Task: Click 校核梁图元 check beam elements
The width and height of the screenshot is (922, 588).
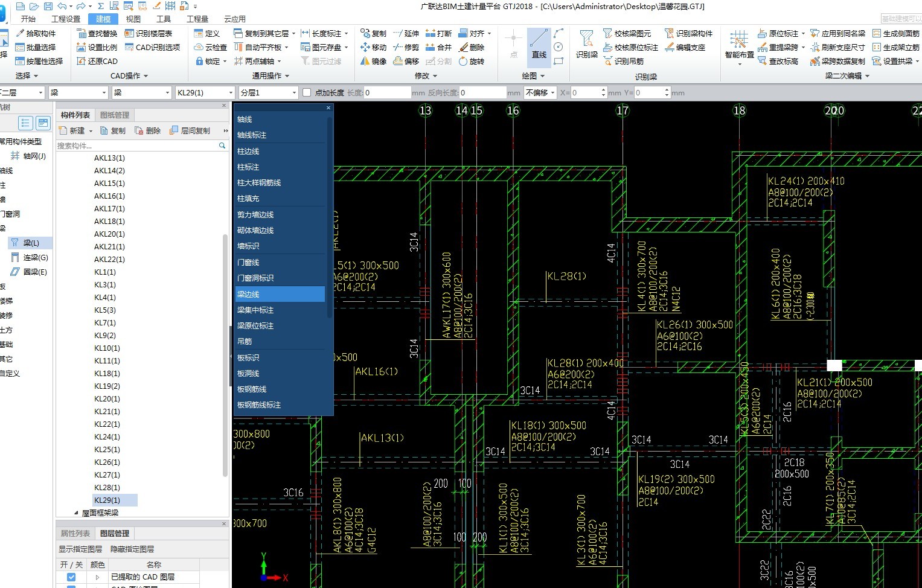Action: coord(627,33)
